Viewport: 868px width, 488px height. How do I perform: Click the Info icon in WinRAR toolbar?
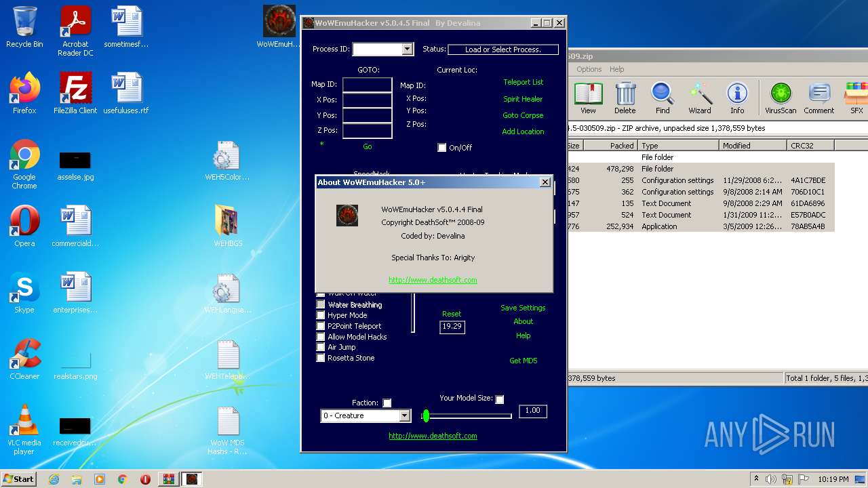pyautogui.click(x=737, y=98)
